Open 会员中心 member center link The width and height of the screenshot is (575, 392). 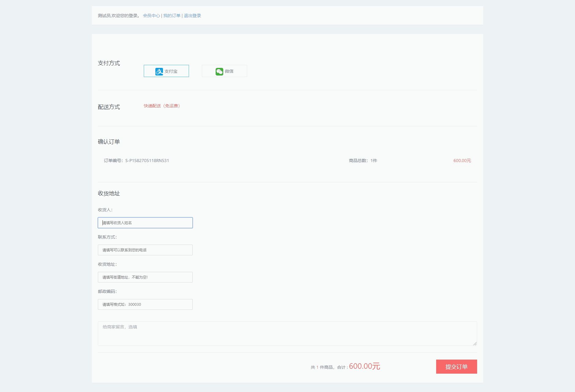coord(151,16)
